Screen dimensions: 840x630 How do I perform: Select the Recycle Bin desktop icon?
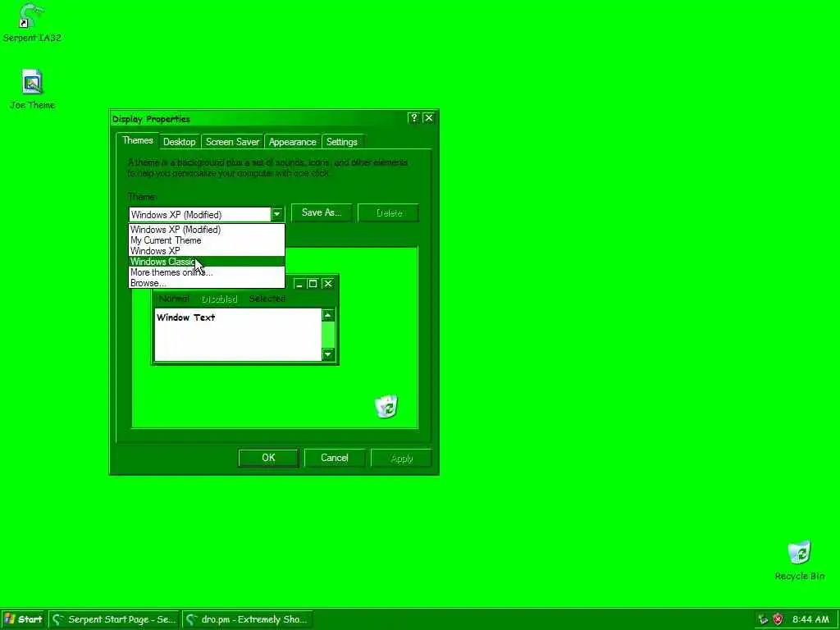(x=799, y=560)
